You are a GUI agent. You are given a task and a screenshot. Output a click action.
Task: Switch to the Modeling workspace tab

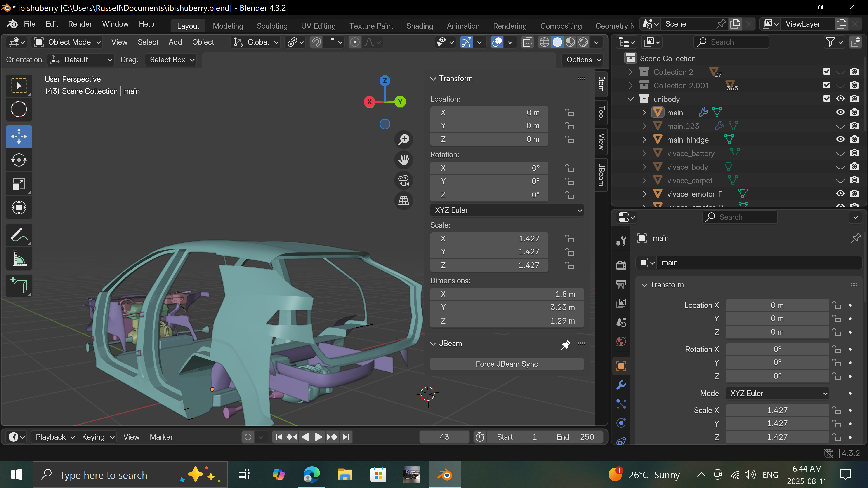tap(228, 26)
